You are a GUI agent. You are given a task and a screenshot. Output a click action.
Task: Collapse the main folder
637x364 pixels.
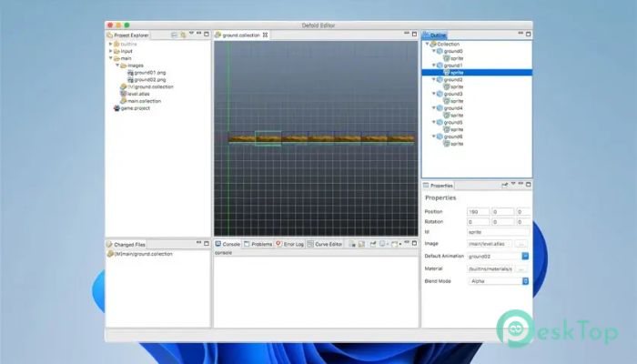[x=110, y=58]
